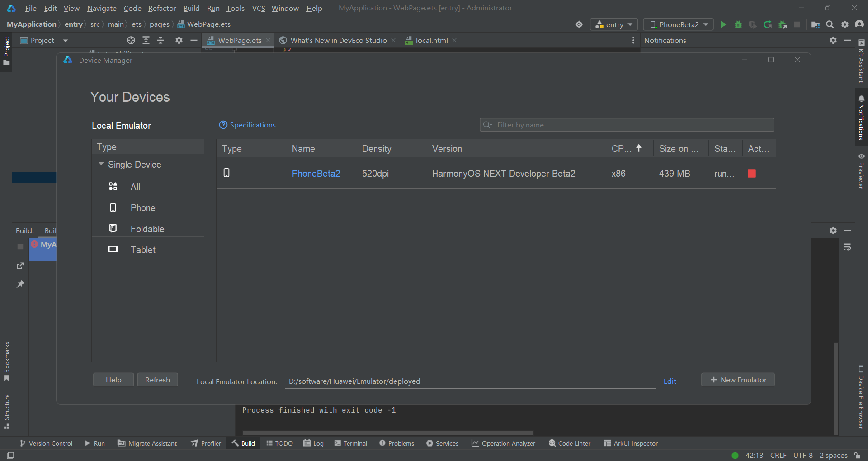
Task: Open Build panel gear settings
Action: point(833,230)
